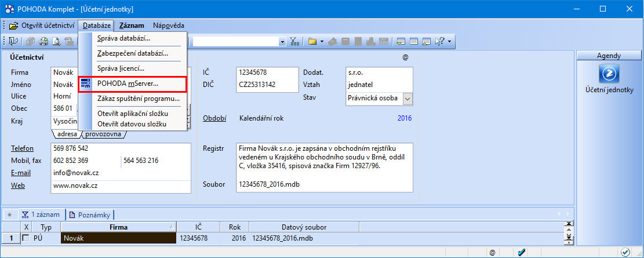This screenshot has width=644, height=258.
Task: Expand the Stav Právnická osoba dropdown
Action: pos(407,99)
